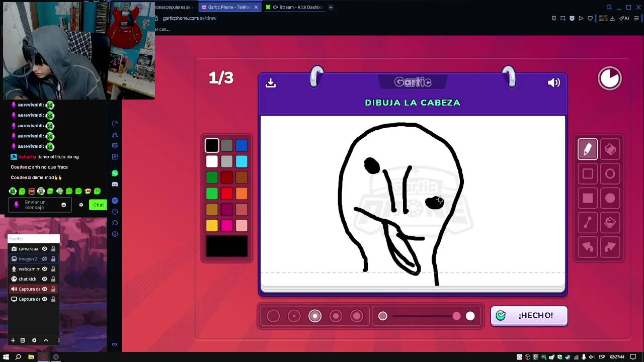Select the paint bucket fill tool

click(610, 223)
